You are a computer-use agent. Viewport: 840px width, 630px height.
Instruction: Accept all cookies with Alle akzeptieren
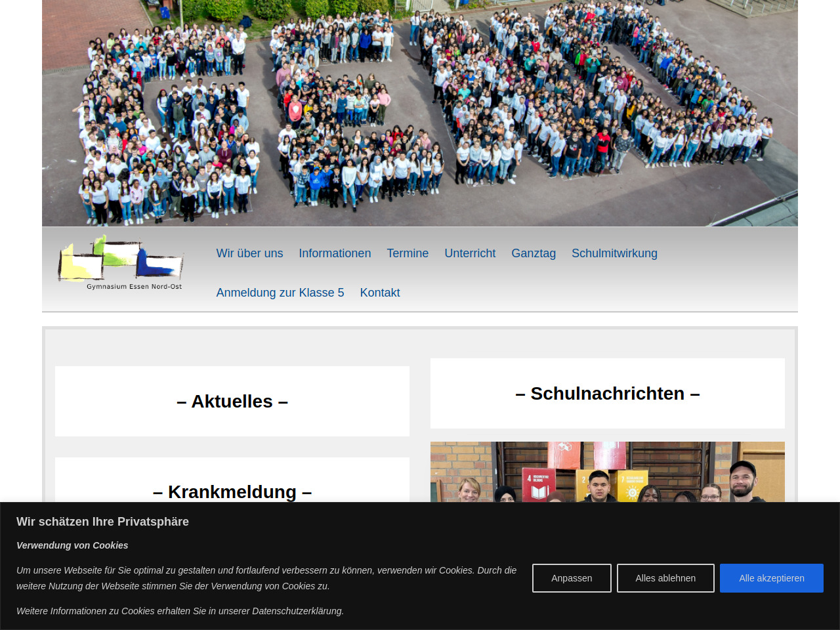click(x=772, y=578)
